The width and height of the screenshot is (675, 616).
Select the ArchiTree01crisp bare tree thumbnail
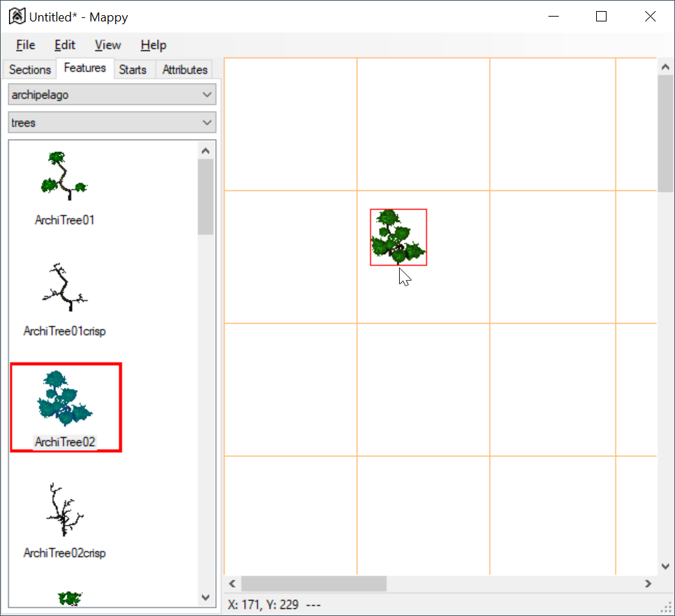point(64,287)
